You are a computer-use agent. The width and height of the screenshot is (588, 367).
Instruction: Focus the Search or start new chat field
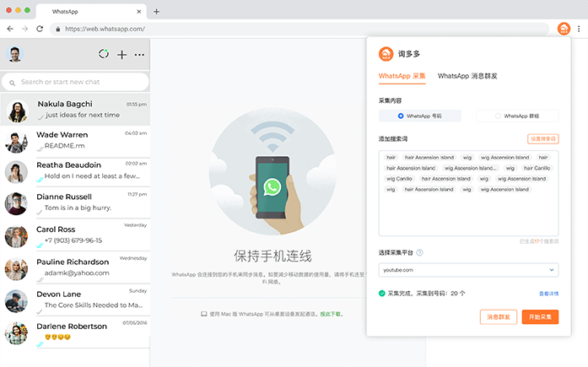click(75, 82)
